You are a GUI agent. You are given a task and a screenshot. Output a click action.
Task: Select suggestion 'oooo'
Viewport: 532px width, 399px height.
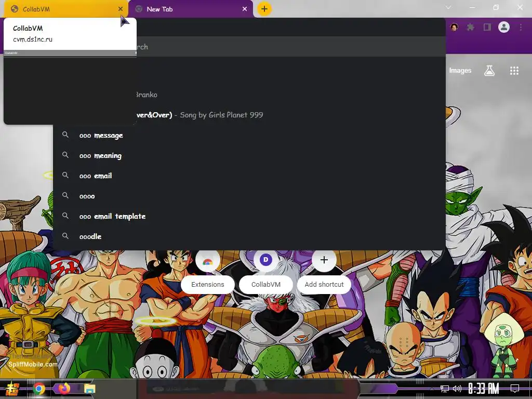249,196
